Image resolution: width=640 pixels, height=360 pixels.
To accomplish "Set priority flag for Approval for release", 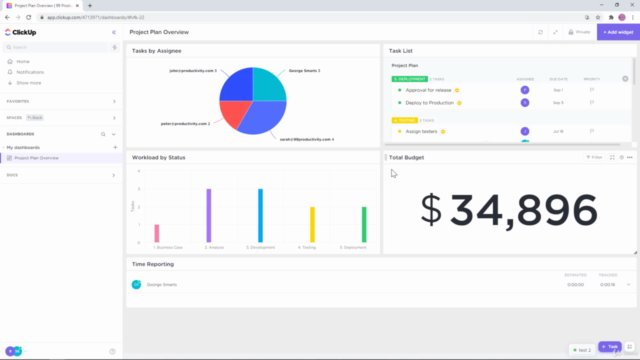I will [x=592, y=90].
